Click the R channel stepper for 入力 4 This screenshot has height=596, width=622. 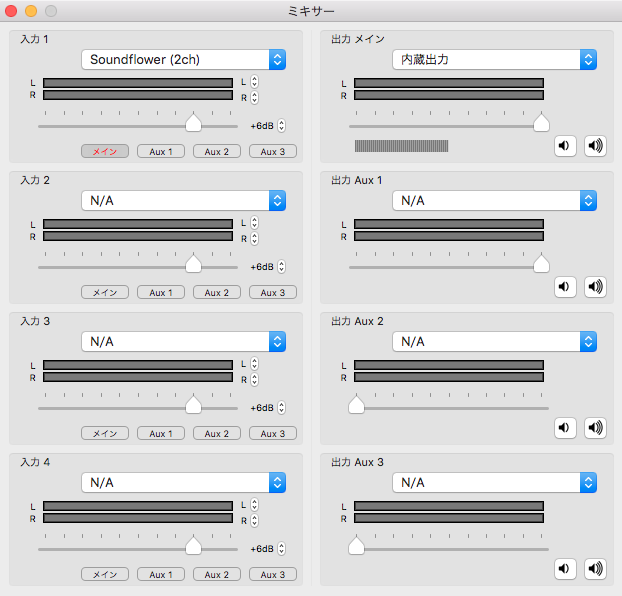click(255, 520)
